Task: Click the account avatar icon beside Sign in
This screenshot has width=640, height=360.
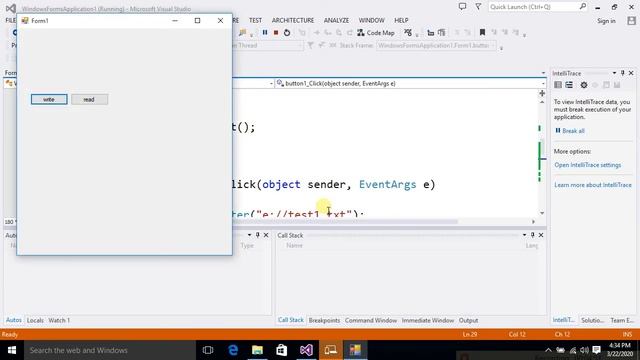Action: pyautogui.click(x=631, y=21)
